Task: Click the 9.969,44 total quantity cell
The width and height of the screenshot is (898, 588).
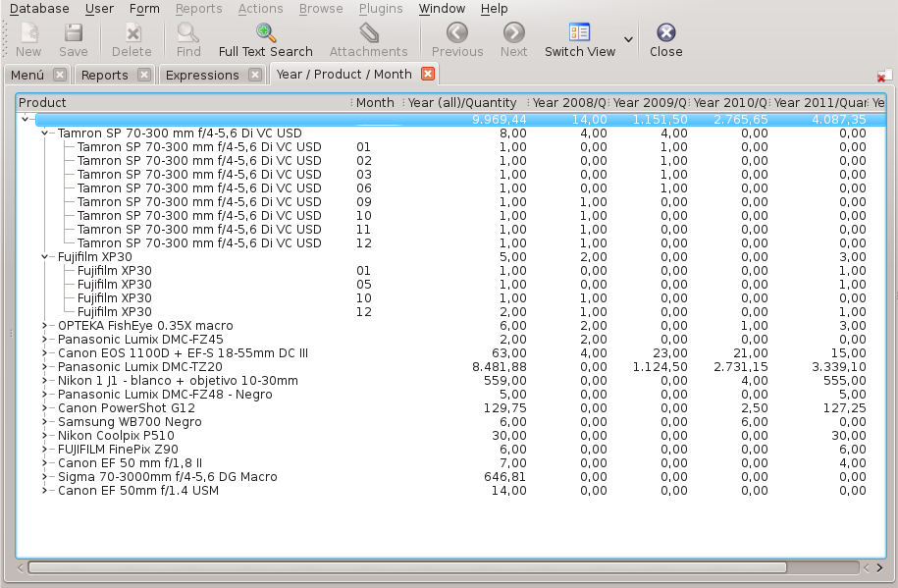Action: coord(499,119)
